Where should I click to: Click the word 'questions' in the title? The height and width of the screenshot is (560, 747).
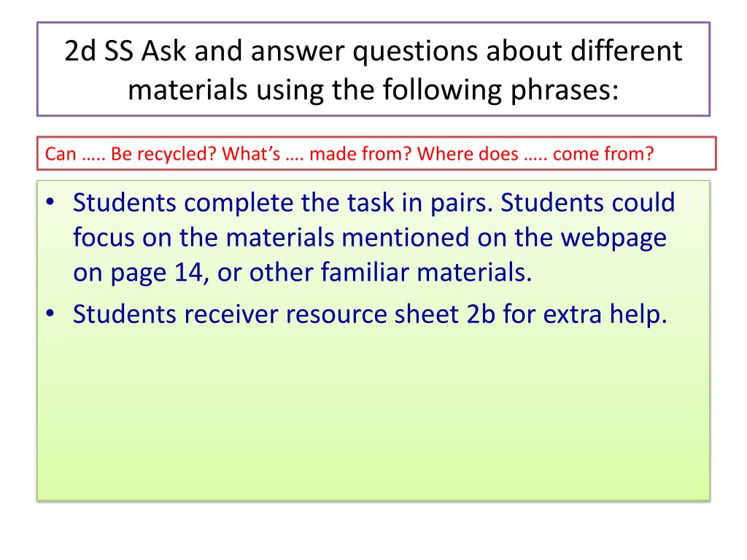point(415,51)
